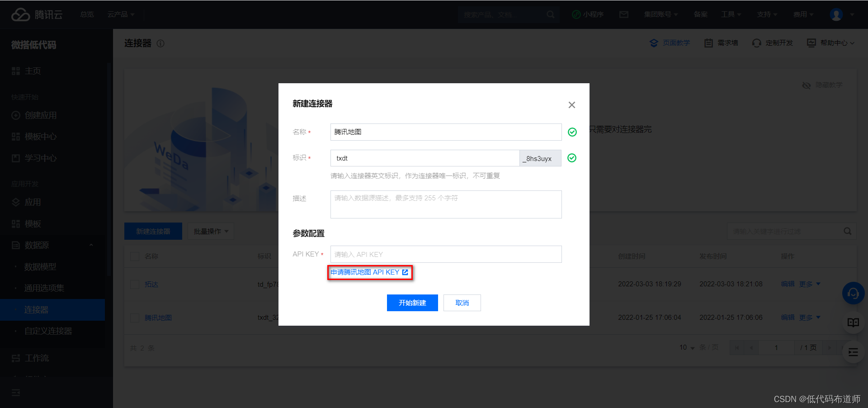Expand the 批量操作 dropdown
Viewport: 868px width, 408px height.
click(211, 231)
